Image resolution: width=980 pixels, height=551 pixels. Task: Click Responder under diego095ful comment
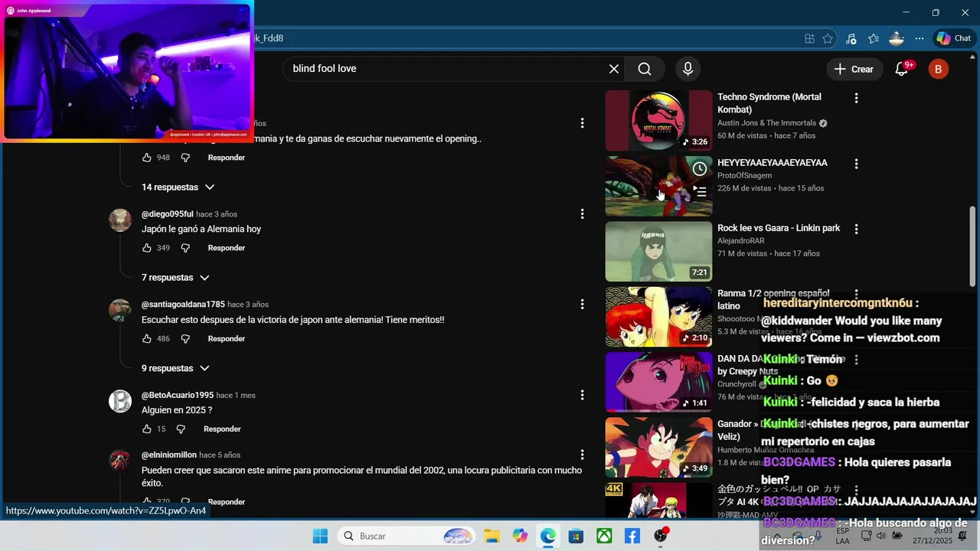point(227,248)
